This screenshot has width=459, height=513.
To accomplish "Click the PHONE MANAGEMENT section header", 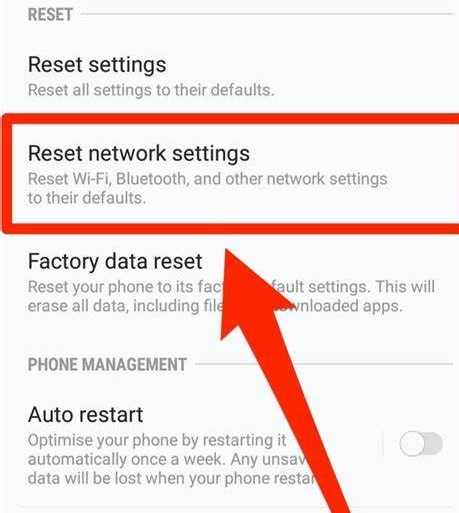I will click(x=107, y=364).
